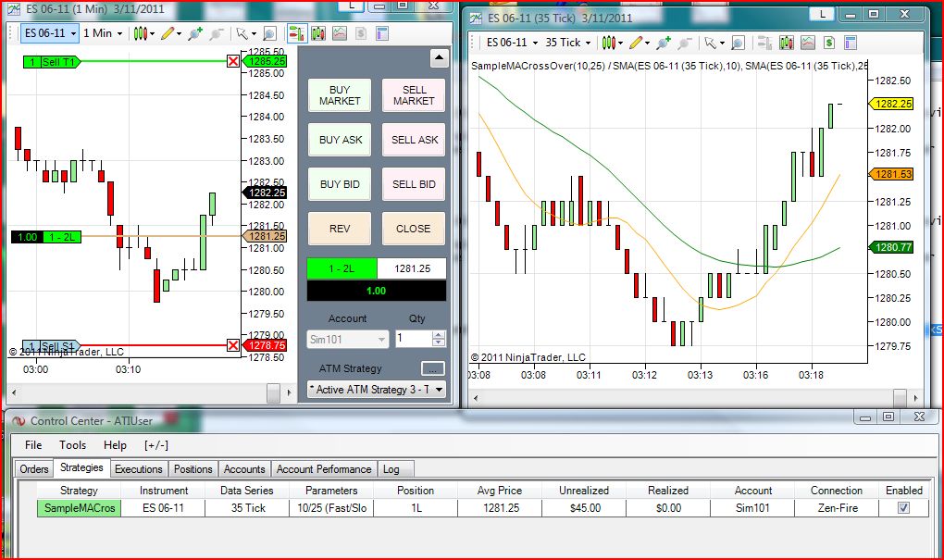Click REV reverse position button
The image size is (944, 560).
340,229
